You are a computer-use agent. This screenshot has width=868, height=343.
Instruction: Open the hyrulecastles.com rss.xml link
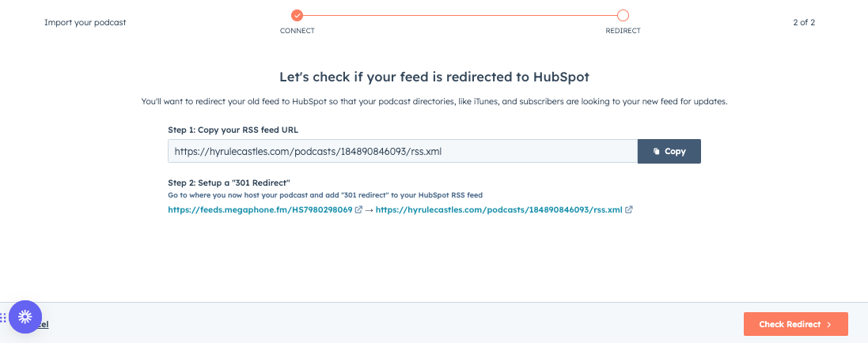pos(498,209)
